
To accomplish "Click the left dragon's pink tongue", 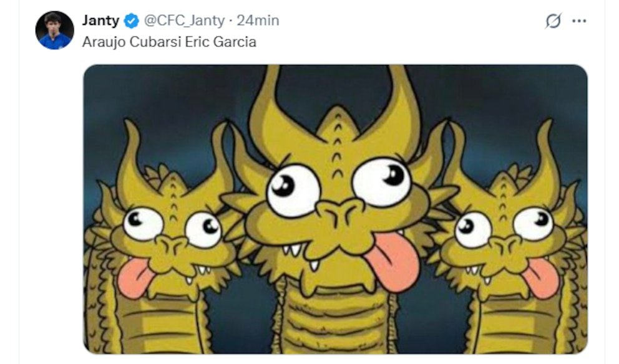I will [x=134, y=277].
